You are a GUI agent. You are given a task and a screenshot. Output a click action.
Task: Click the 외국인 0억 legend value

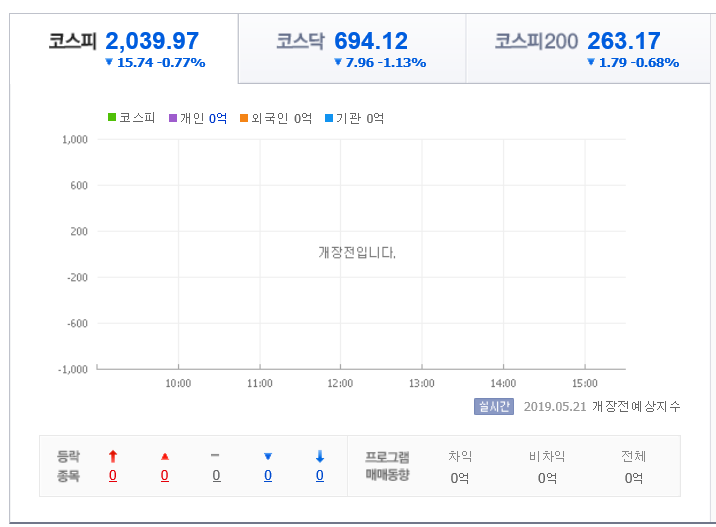coord(303,118)
